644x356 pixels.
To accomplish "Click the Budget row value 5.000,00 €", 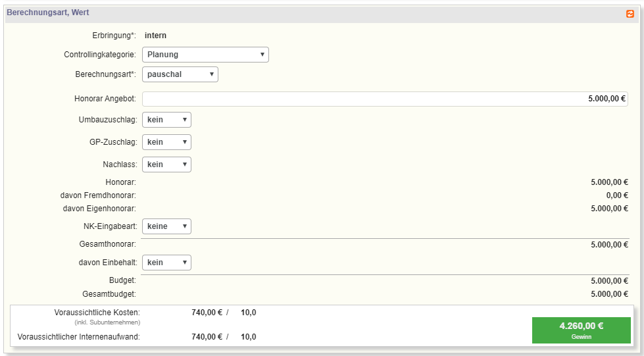I will (x=609, y=280).
